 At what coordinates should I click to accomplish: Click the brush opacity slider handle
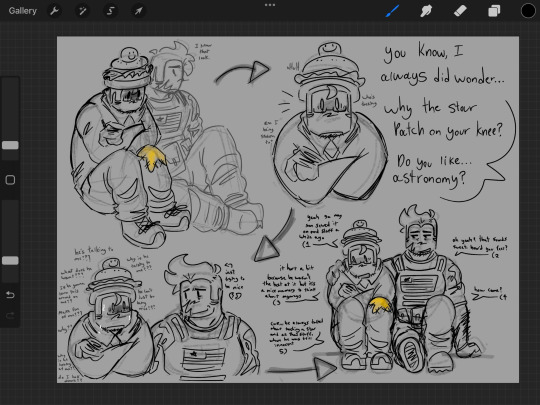pyautogui.click(x=10, y=260)
